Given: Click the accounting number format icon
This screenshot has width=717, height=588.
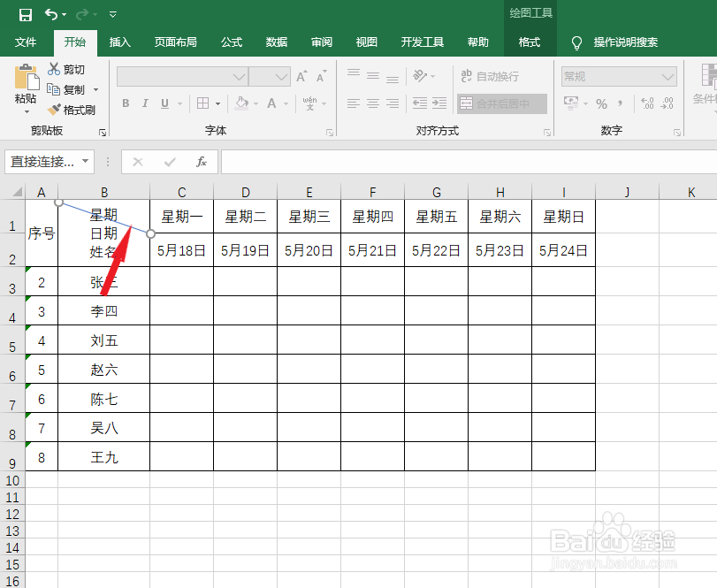Looking at the screenshot, I should point(570,103).
